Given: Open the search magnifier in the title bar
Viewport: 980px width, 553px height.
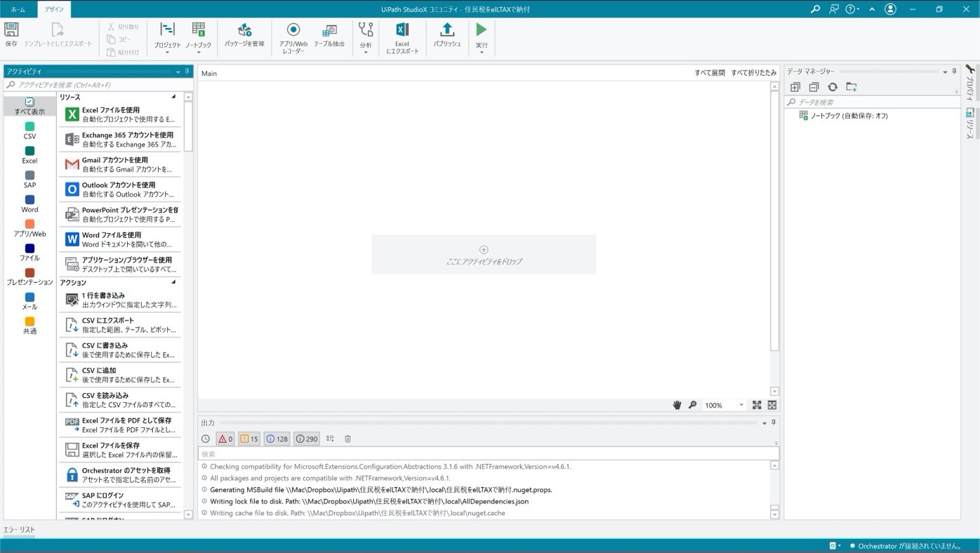Looking at the screenshot, I should pos(815,9).
